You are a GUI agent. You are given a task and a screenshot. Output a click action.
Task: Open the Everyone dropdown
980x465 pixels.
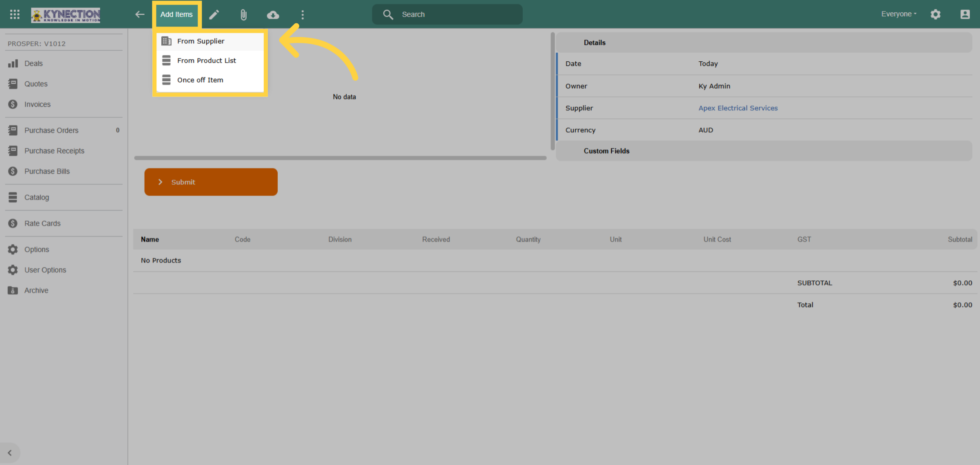[899, 14]
